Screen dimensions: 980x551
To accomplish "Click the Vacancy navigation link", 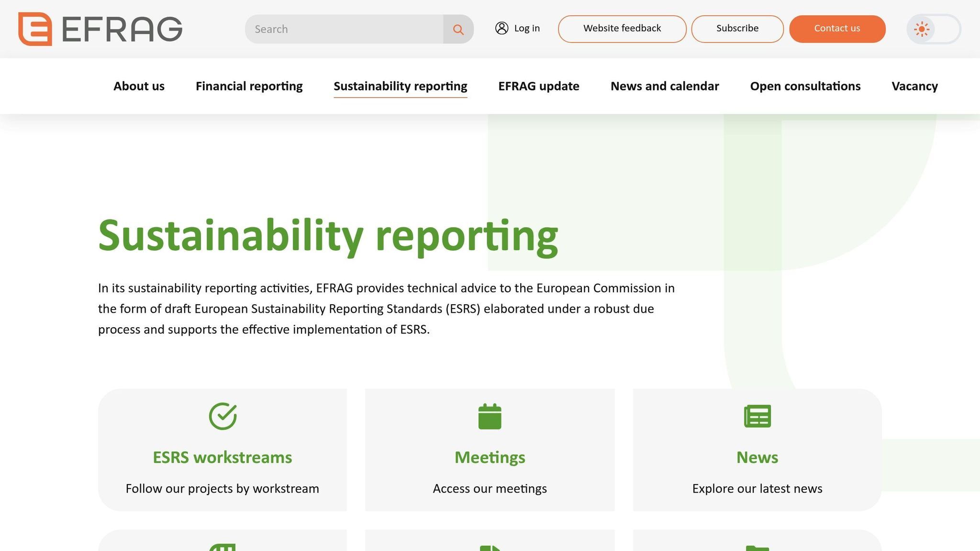I will pos(914,86).
